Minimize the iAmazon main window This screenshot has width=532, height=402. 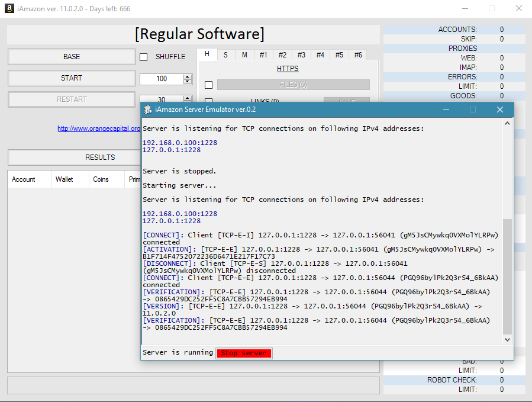pyautogui.click(x=465, y=8)
